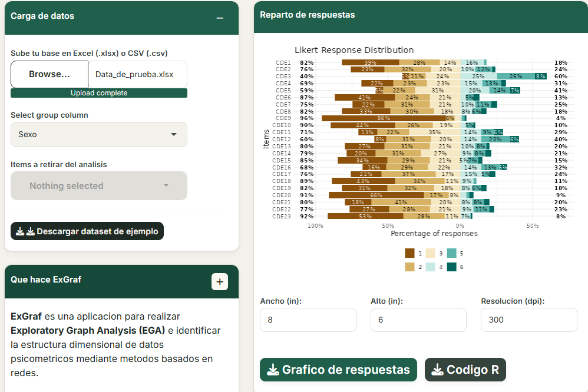
Task: Open Items a retirar Nothing selected dropdown
Action: click(x=98, y=186)
